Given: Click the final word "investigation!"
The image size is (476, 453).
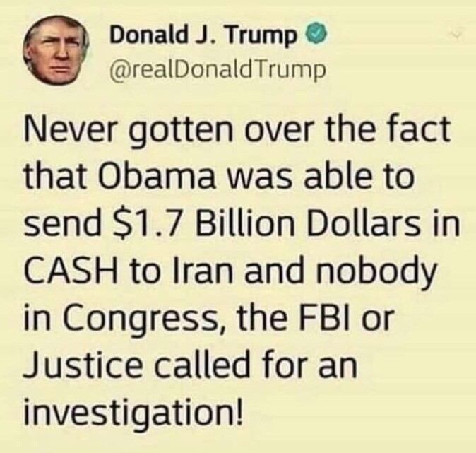Looking at the screenshot, I should (x=133, y=412).
